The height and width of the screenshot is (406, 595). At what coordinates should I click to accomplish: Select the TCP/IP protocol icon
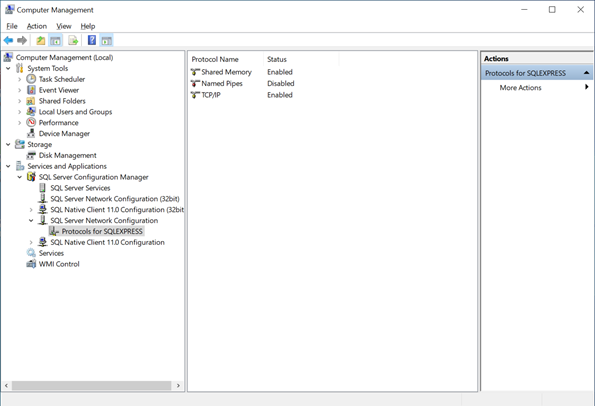[x=195, y=95]
